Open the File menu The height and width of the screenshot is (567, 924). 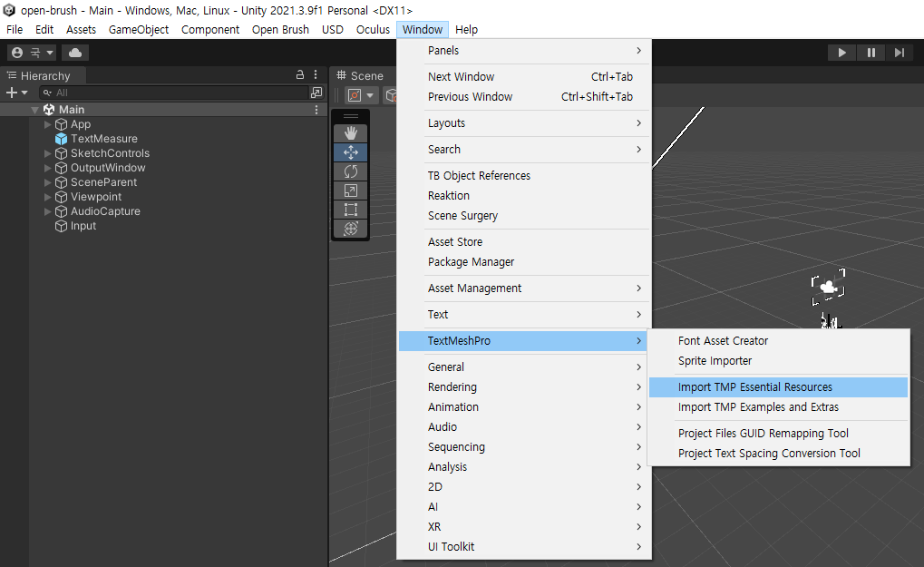(x=15, y=29)
